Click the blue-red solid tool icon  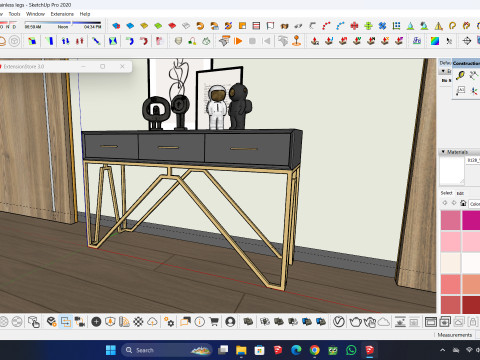tap(116, 26)
